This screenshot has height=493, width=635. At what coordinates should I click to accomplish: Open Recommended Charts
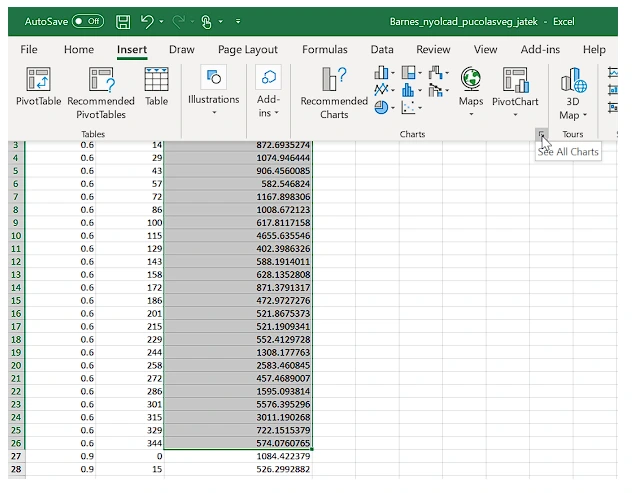coord(334,92)
